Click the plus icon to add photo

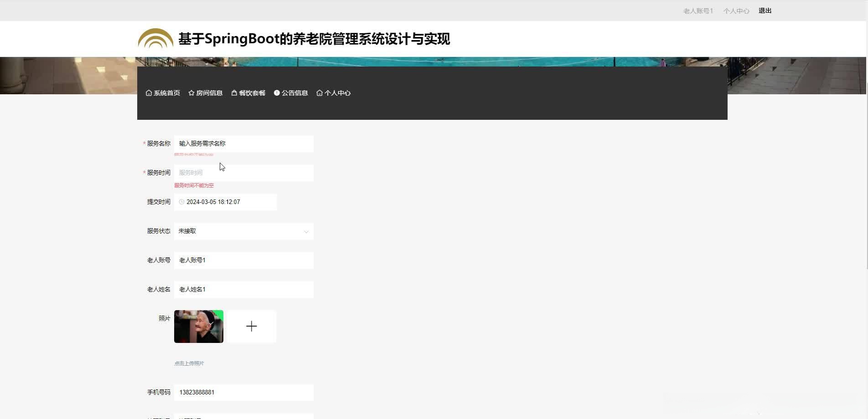tap(252, 326)
